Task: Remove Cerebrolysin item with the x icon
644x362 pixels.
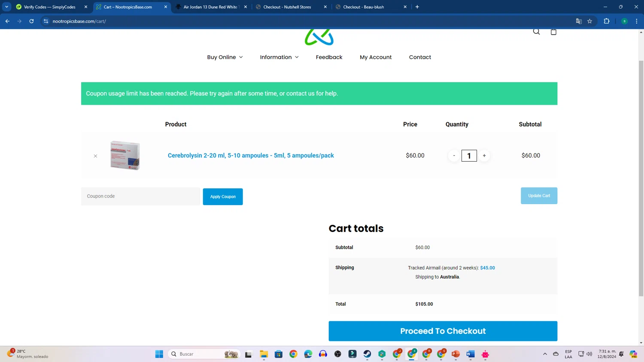Action: (x=95, y=156)
